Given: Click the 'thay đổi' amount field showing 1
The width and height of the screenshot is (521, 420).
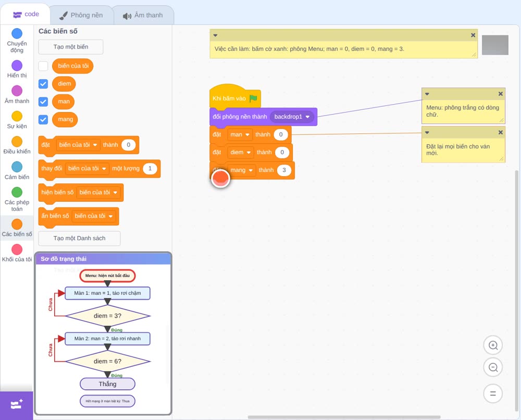Looking at the screenshot, I should [x=150, y=168].
